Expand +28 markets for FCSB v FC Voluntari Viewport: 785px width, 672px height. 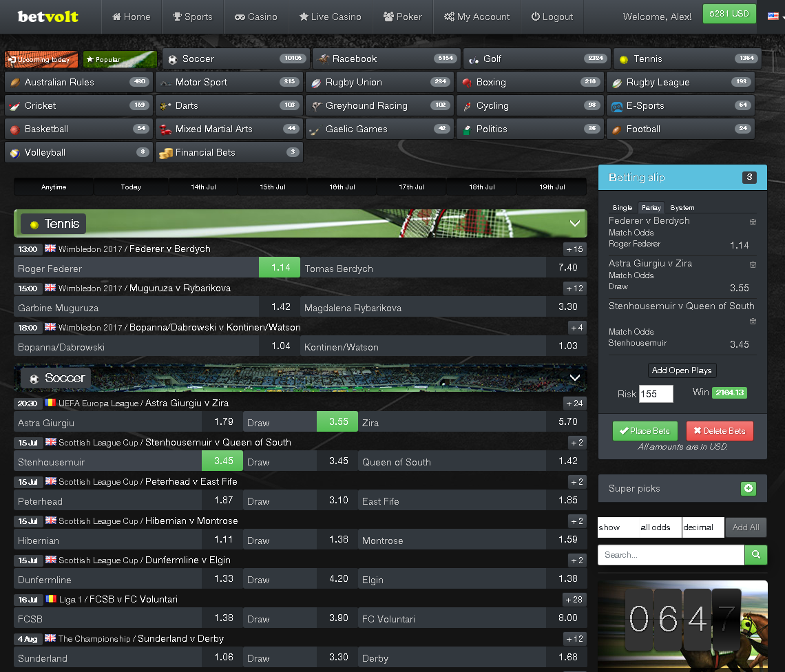[x=574, y=600]
